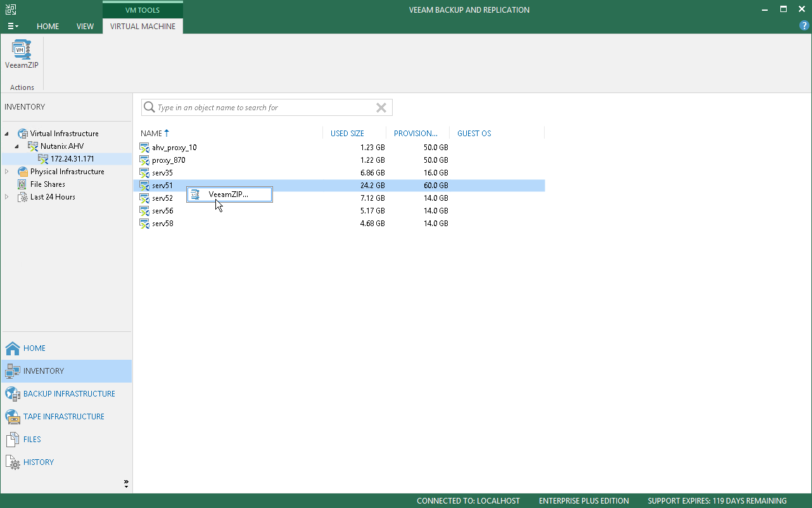The width and height of the screenshot is (812, 508).
Task: Click the 5.17 GB used size cell
Action: point(371,211)
